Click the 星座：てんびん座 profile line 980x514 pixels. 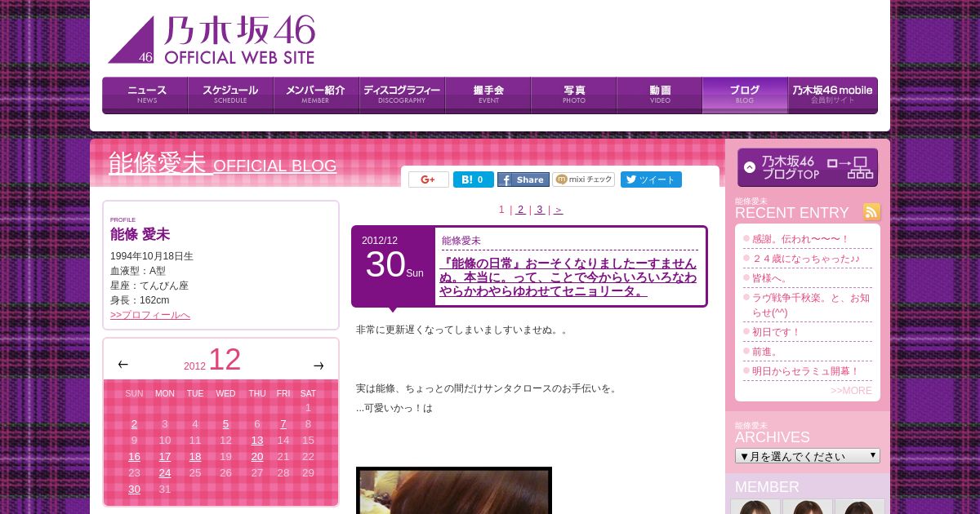pyautogui.click(x=149, y=286)
